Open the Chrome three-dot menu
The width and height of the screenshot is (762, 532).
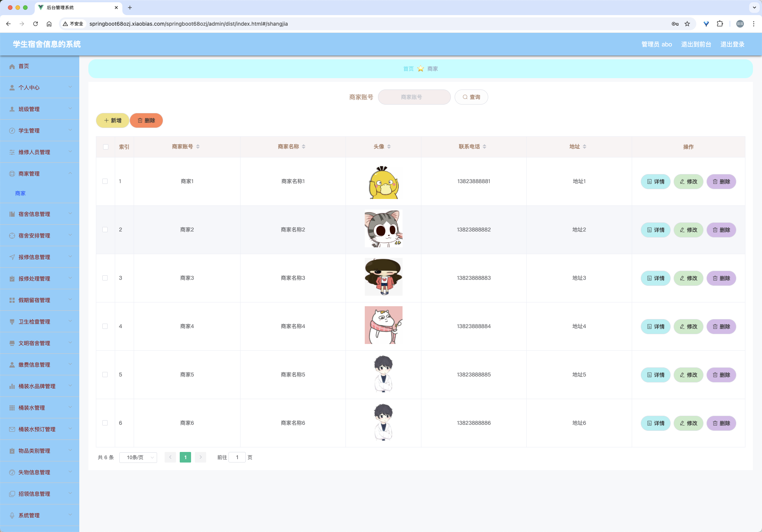(754, 24)
